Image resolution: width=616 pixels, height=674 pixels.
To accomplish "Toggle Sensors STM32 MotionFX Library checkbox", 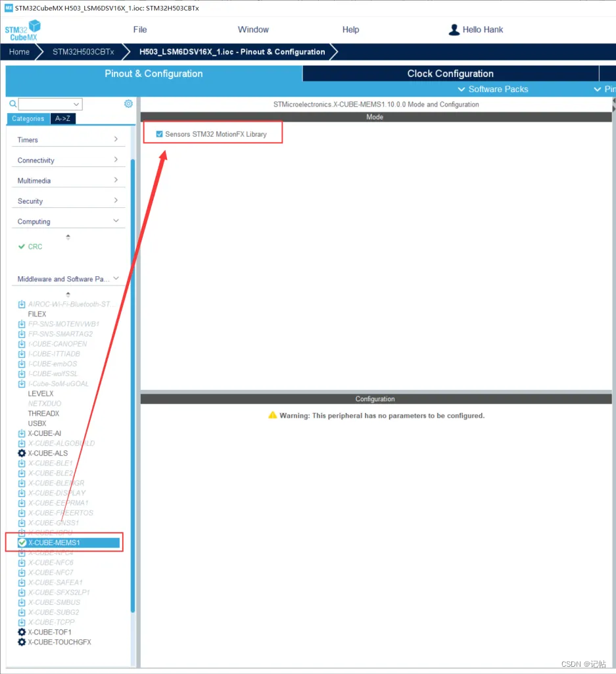I will [x=160, y=134].
